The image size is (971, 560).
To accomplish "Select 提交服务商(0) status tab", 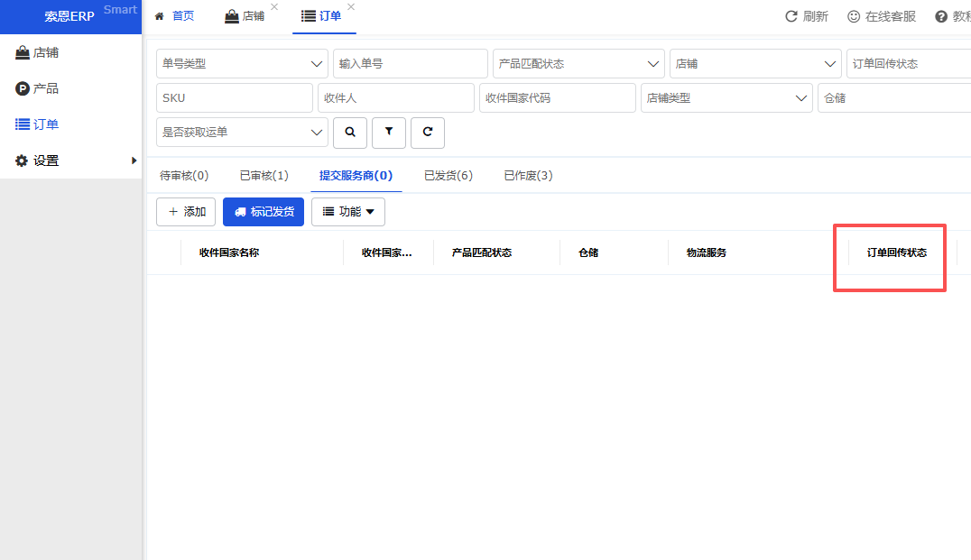I will click(356, 176).
